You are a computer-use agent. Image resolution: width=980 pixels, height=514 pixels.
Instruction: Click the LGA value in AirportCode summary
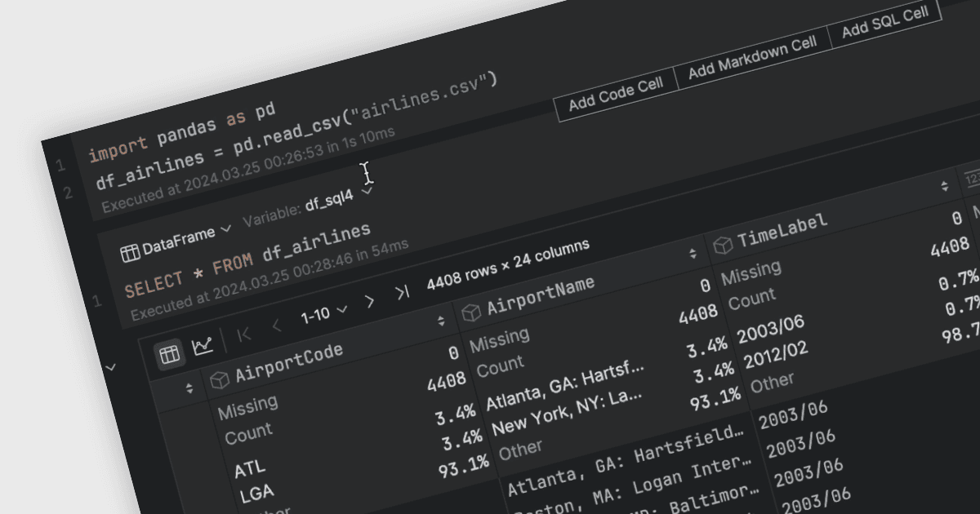(x=256, y=494)
